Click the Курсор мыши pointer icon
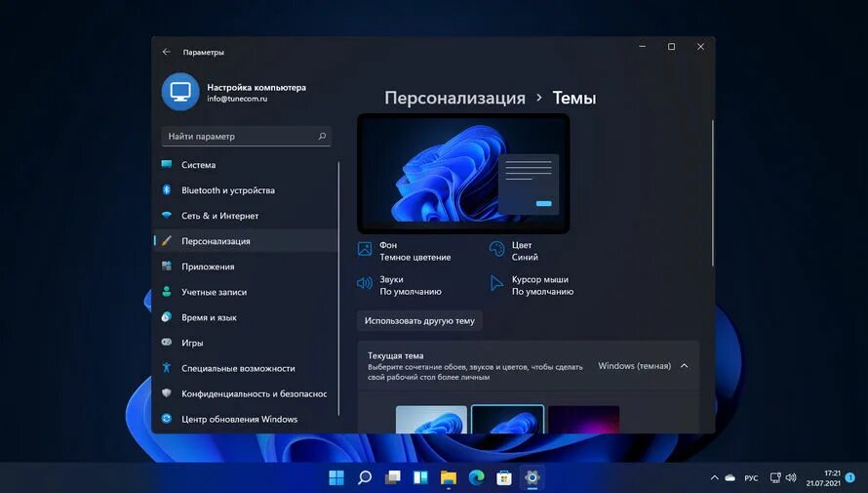The height and width of the screenshot is (493, 868). [496, 284]
